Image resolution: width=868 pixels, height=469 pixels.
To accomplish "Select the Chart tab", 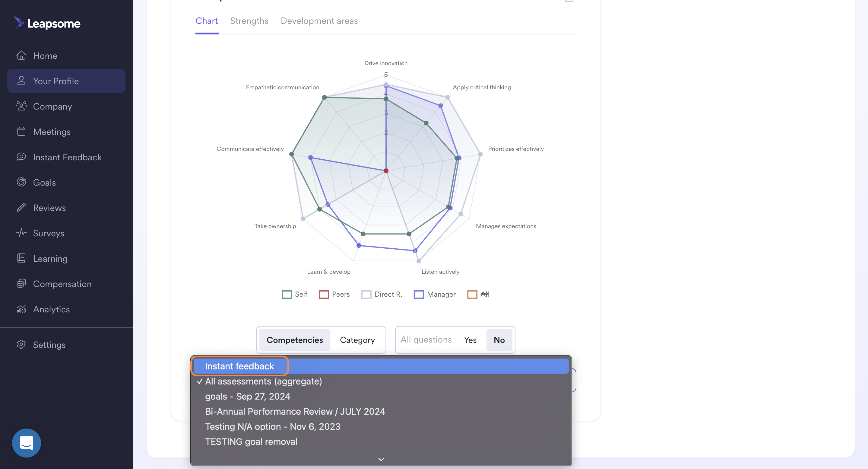I will [x=207, y=21].
